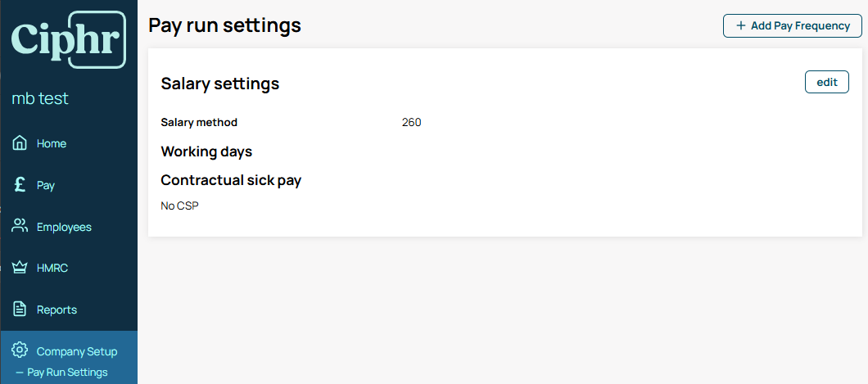Click the Company Setup gear icon
The width and height of the screenshot is (868, 384).
click(x=20, y=350)
